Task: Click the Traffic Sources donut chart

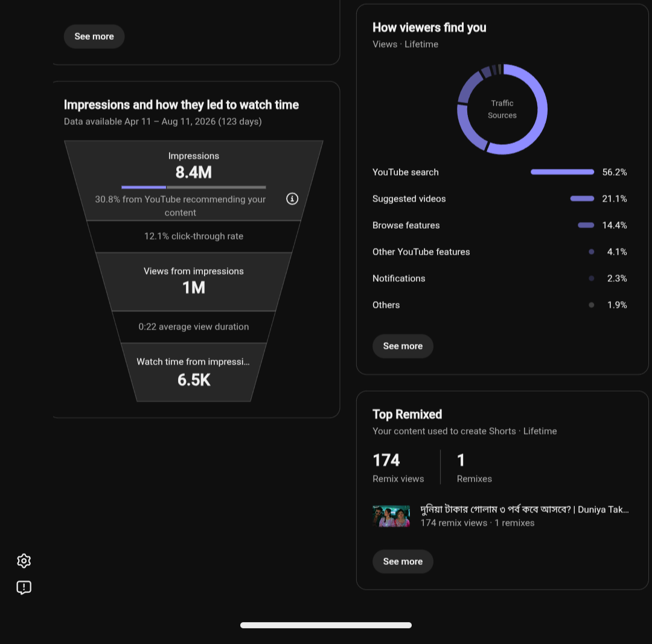Action: [x=502, y=109]
